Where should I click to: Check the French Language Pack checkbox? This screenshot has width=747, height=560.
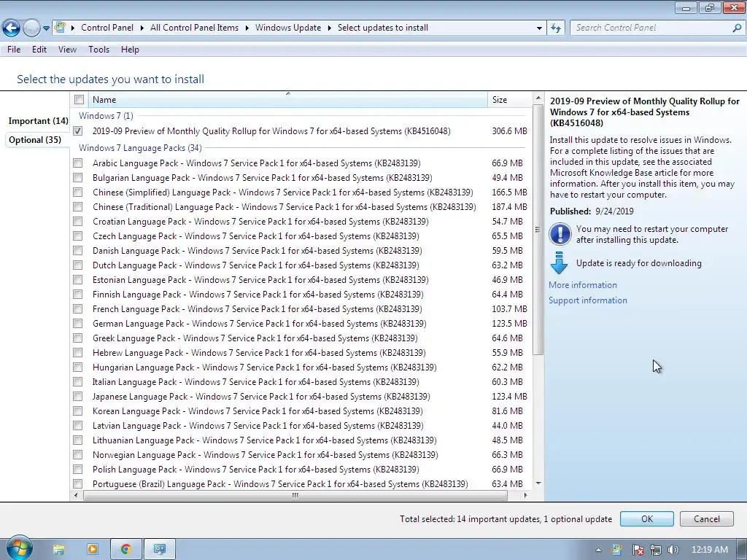(x=77, y=309)
